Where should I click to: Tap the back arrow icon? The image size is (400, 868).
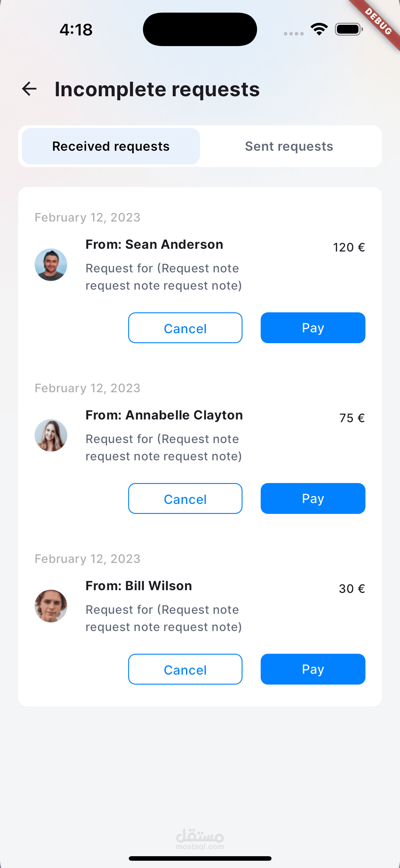point(29,89)
